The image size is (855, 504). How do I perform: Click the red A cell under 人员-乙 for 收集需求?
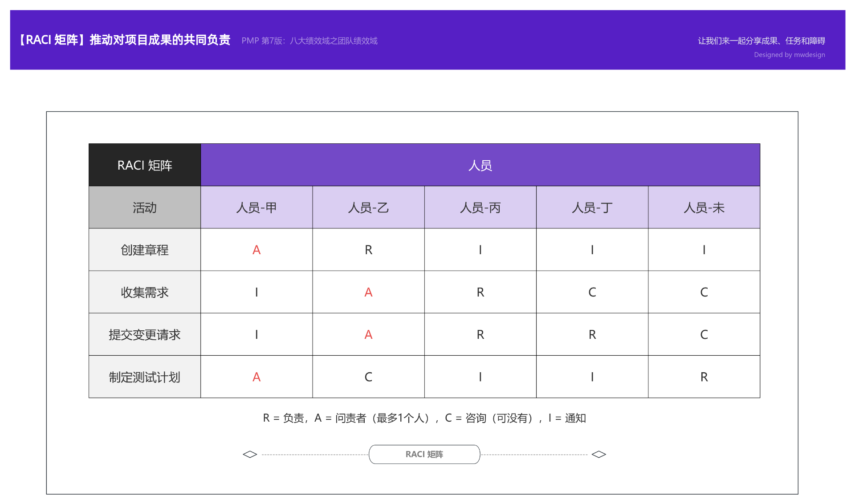click(368, 292)
